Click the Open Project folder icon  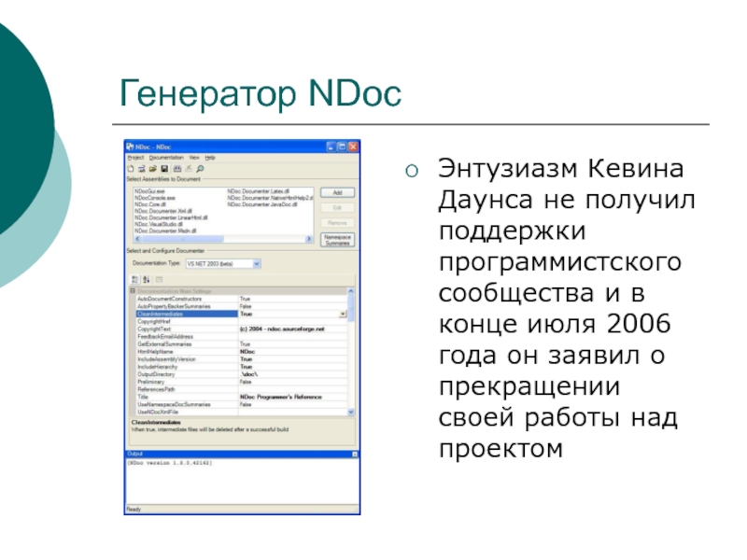coord(153,169)
